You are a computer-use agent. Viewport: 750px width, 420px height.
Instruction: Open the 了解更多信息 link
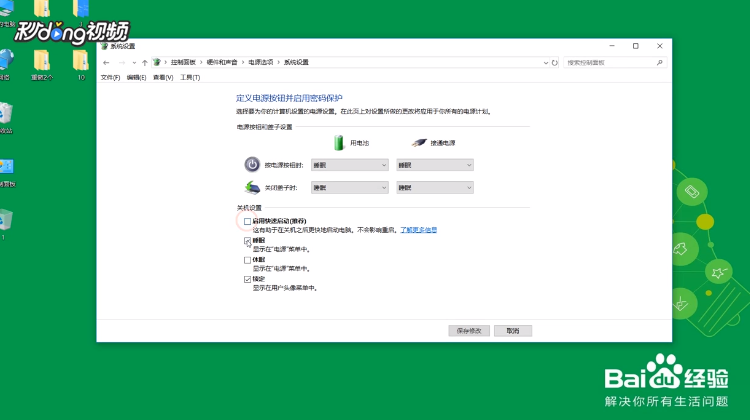419,230
